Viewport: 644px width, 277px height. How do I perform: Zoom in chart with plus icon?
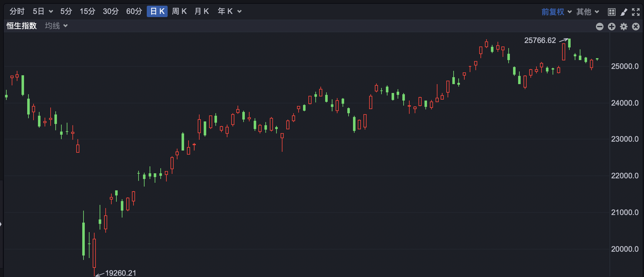coord(612,27)
